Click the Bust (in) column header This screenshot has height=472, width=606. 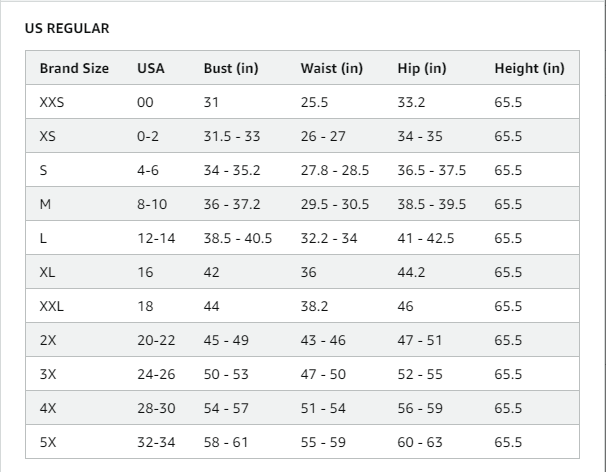[x=231, y=69]
